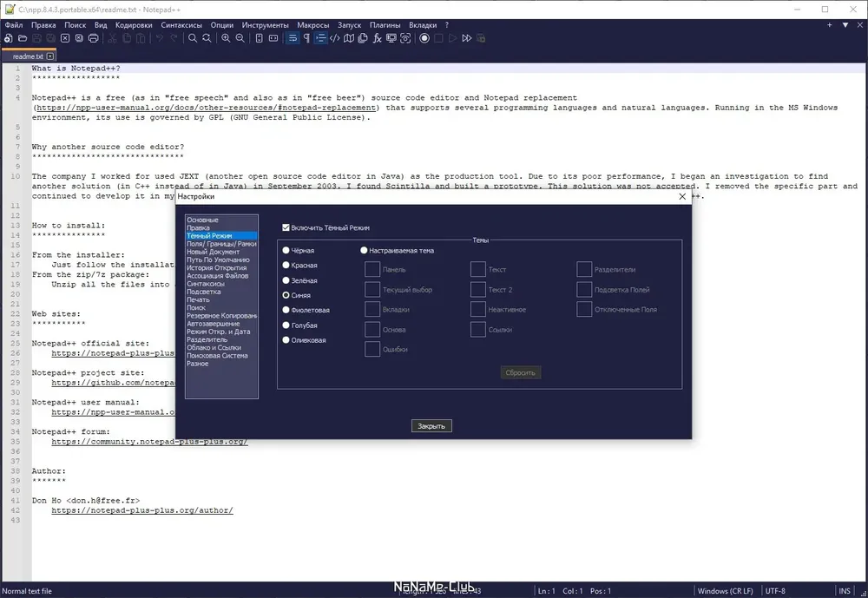This screenshot has width=868, height=598.
Task: Select Основные in settings list
Action: pyautogui.click(x=221, y=220)
